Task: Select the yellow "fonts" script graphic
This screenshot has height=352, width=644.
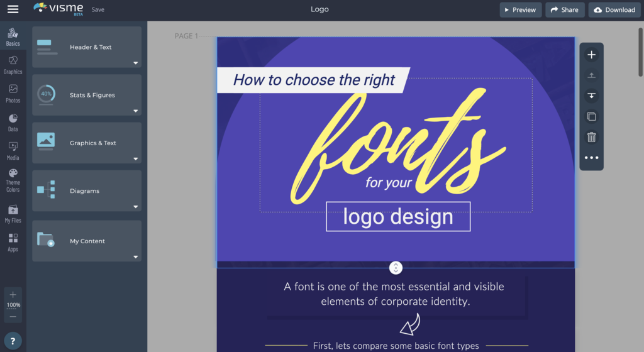Action: click(x=397, y=146)
